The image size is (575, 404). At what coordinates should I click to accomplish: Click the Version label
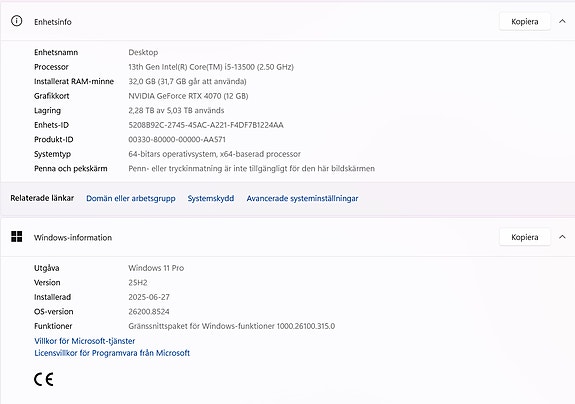pos(47,283)
